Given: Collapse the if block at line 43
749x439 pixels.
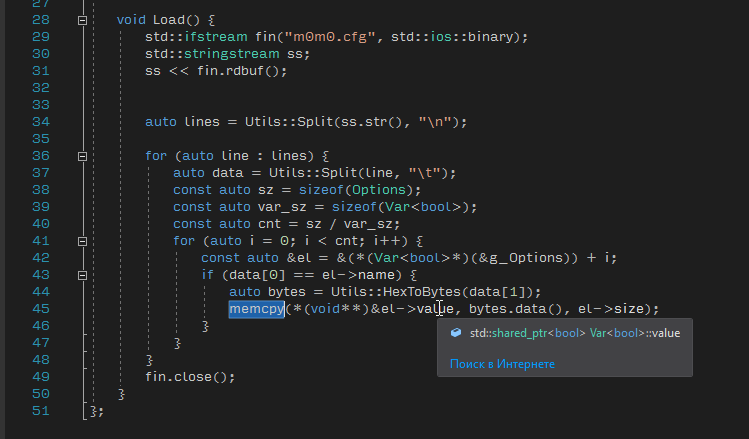Looking at the screenshot, I should [82, 275].
